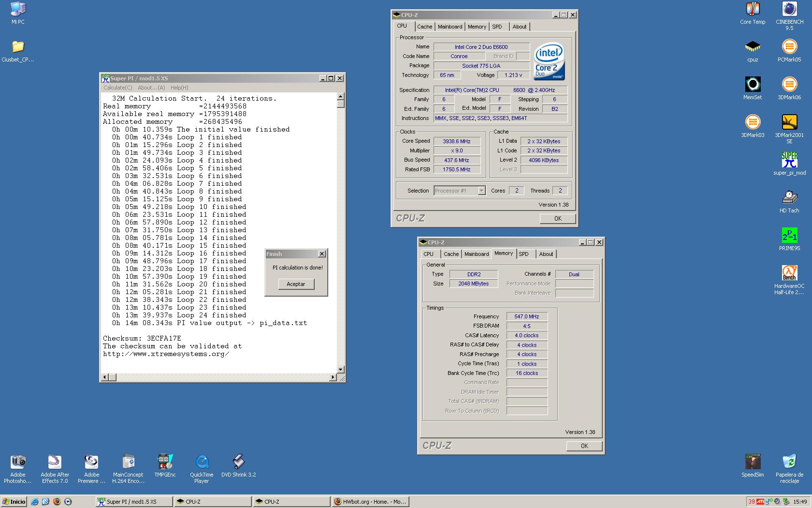The width and height of the screenshot is (812, 508).
Task: Select Super PI taskbar button
Action: tap(133, 502)
